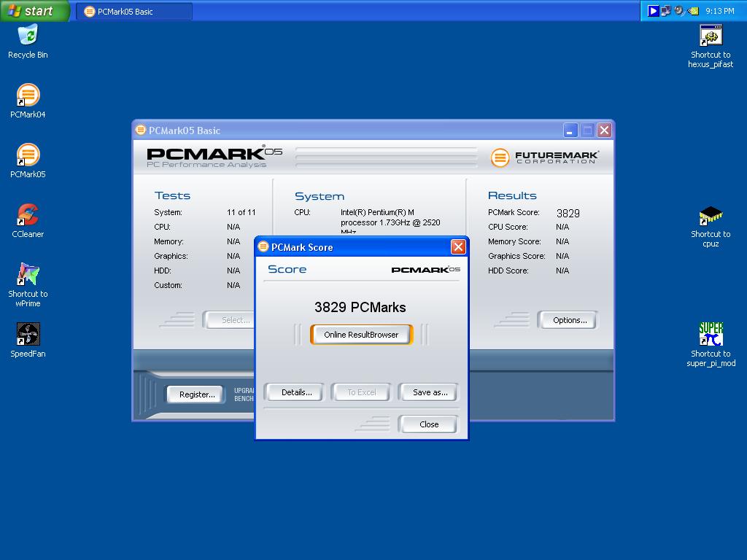Launch PCMark05 from desktop shortcut

28,155
